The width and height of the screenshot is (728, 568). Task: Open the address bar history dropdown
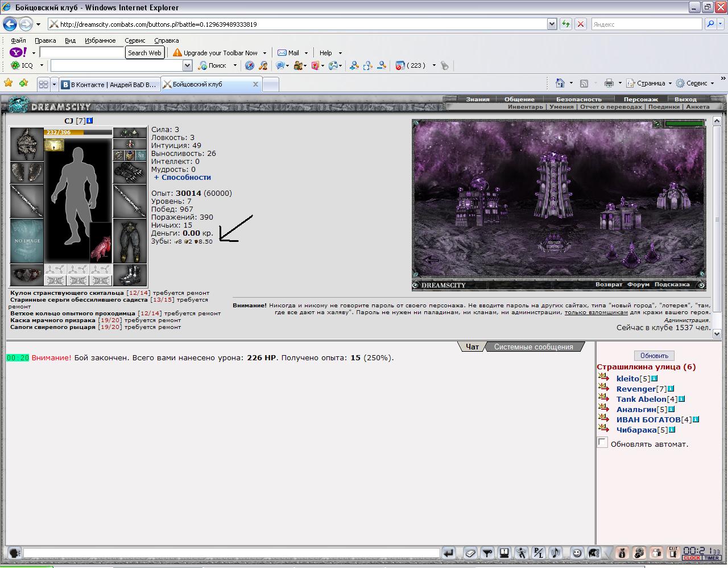tap(552, 24)
